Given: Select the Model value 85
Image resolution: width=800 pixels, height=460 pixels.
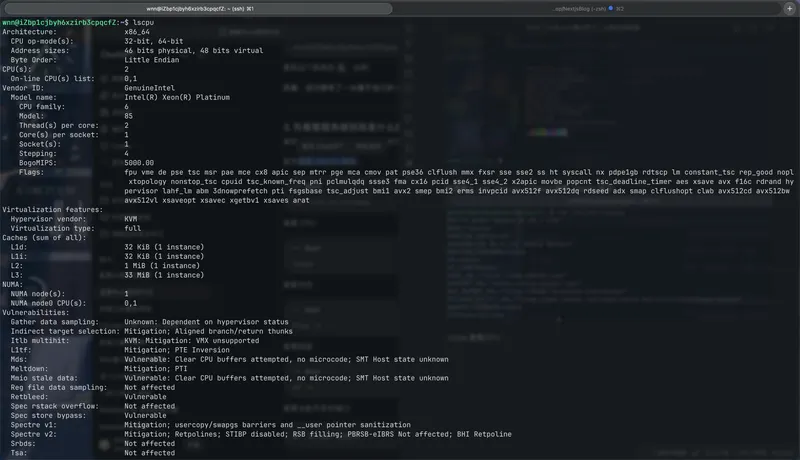Looking at the screenshot, I should coord(129,116).
